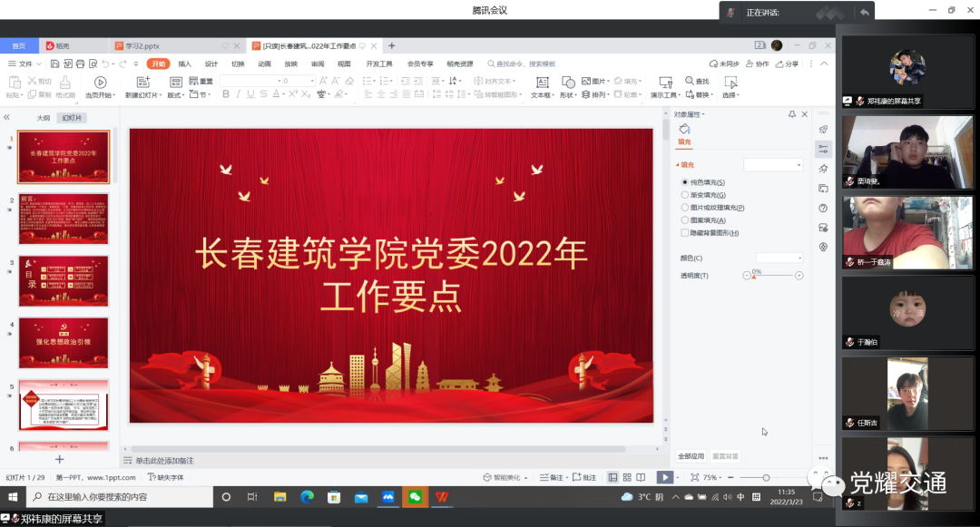Start slideshow from status bar play button
The width and height of the screenshot is (980, 527).
tap(665, 477)
